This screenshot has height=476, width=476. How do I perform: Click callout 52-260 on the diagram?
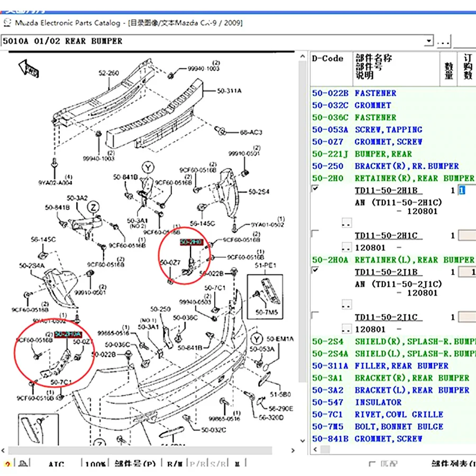108,73
